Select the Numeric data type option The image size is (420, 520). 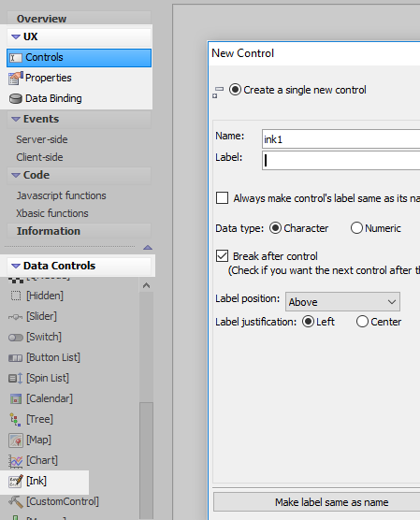[x=356, y=228]
